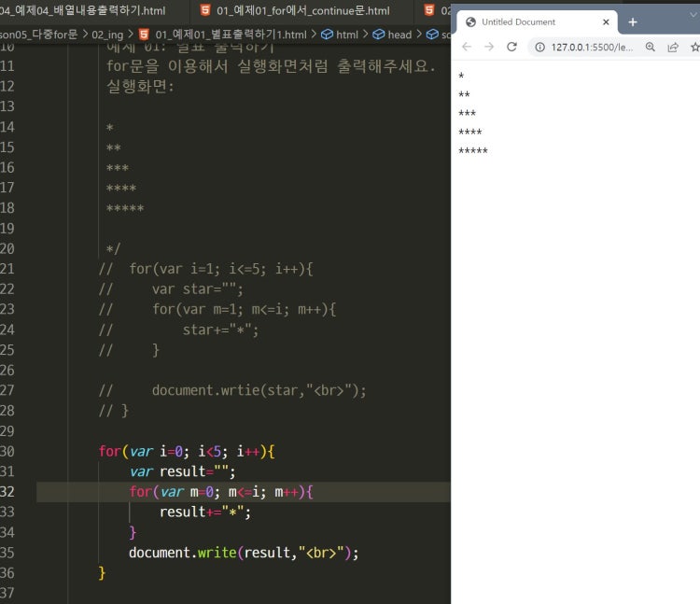Click the '*****' output in browser page
The width and height of the screenshot is (700, 604).
(473, 150)
